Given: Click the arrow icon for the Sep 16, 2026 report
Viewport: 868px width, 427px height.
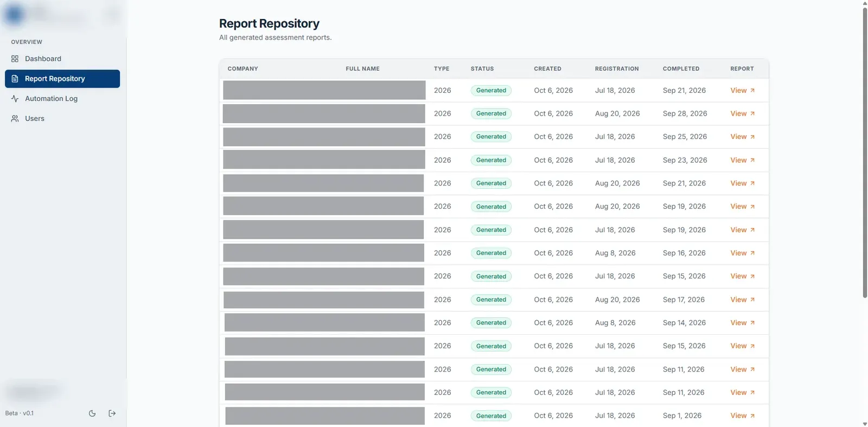Looking at the screenshot, I should pos(752,253).
